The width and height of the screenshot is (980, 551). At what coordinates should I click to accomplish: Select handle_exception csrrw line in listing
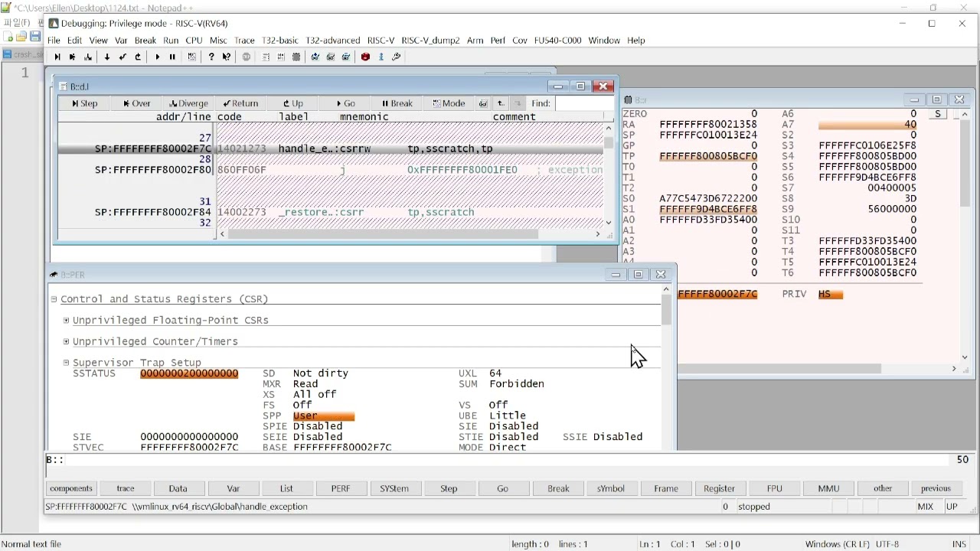pyautogui.click(x=331, y=149)
